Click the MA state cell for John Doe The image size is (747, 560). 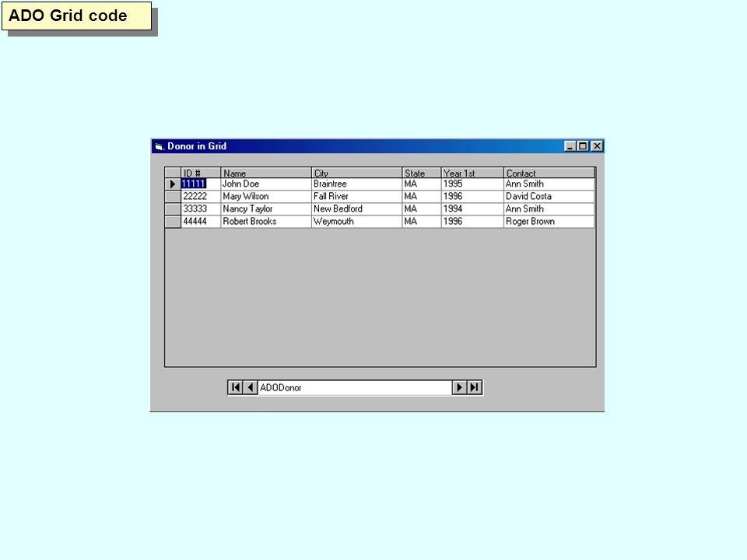(422, 184)
